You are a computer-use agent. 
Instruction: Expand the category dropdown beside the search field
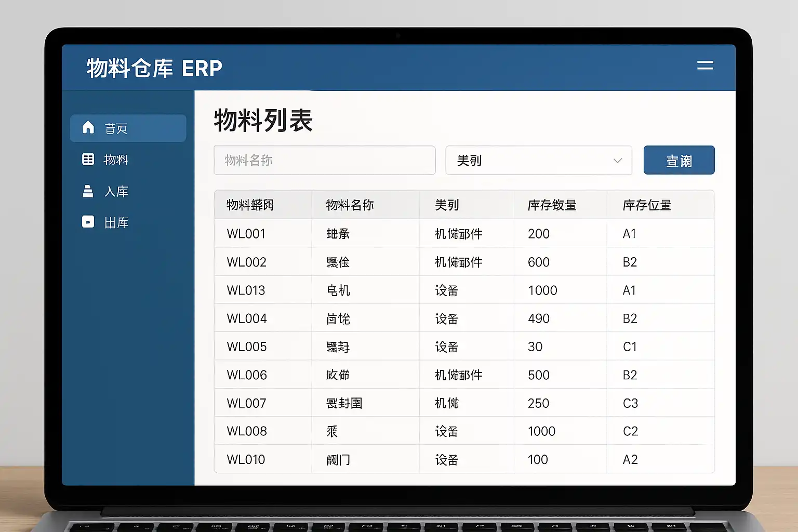(x=539, y=160)
